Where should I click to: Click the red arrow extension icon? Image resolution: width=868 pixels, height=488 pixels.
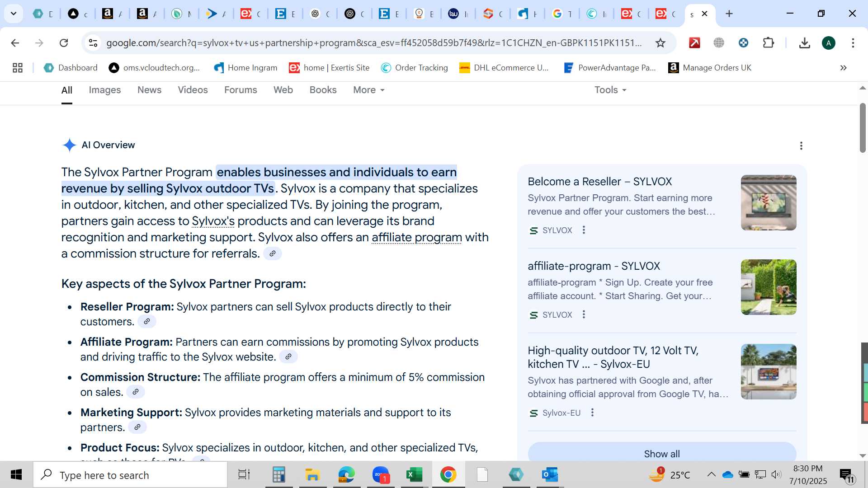694,43
